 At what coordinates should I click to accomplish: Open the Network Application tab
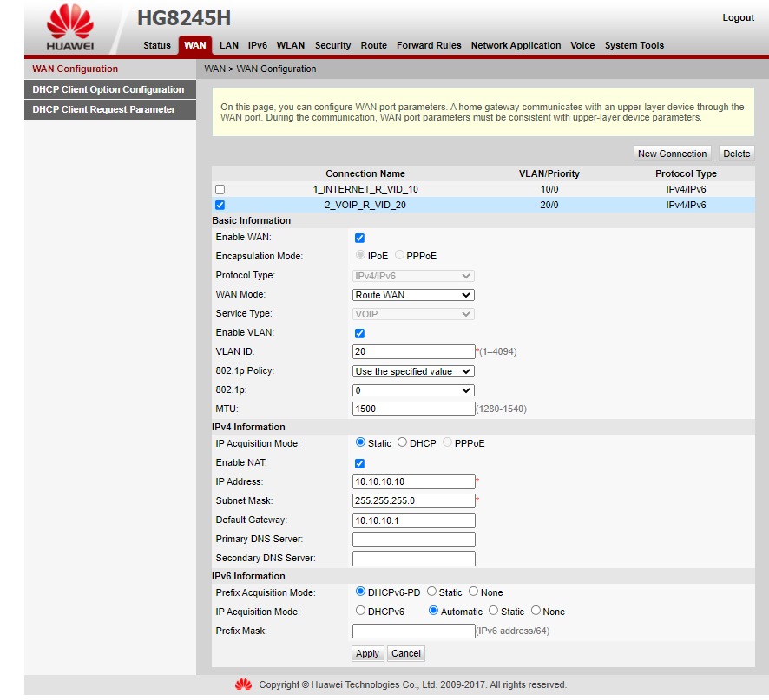tap(516, 45)
